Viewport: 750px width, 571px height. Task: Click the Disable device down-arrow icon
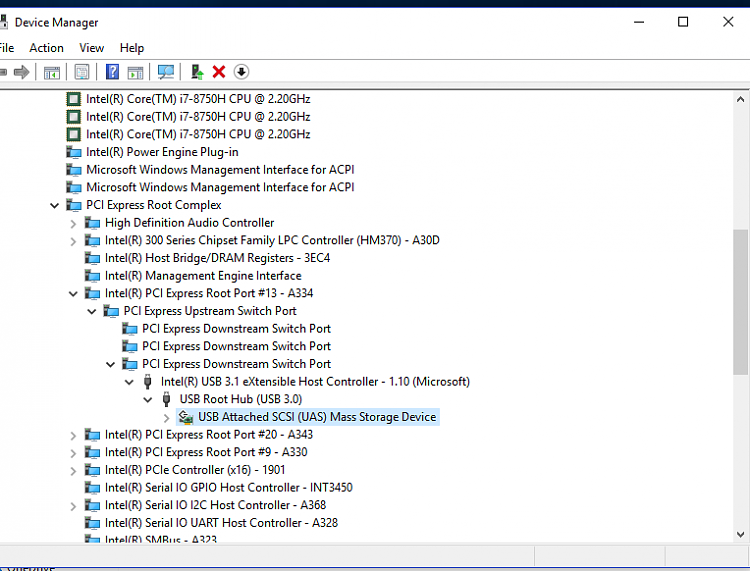(241, 72)
